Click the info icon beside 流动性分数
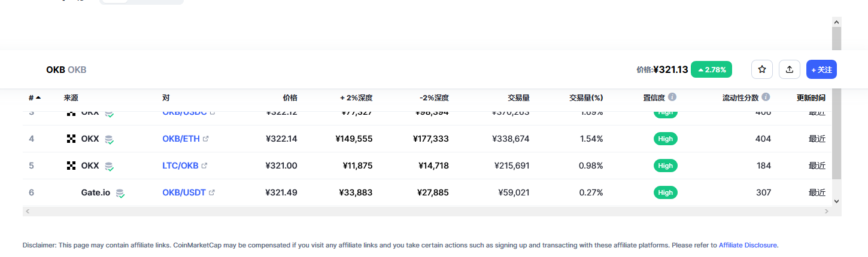The height and width of the screenshot is (257, 868). (766, 97)
